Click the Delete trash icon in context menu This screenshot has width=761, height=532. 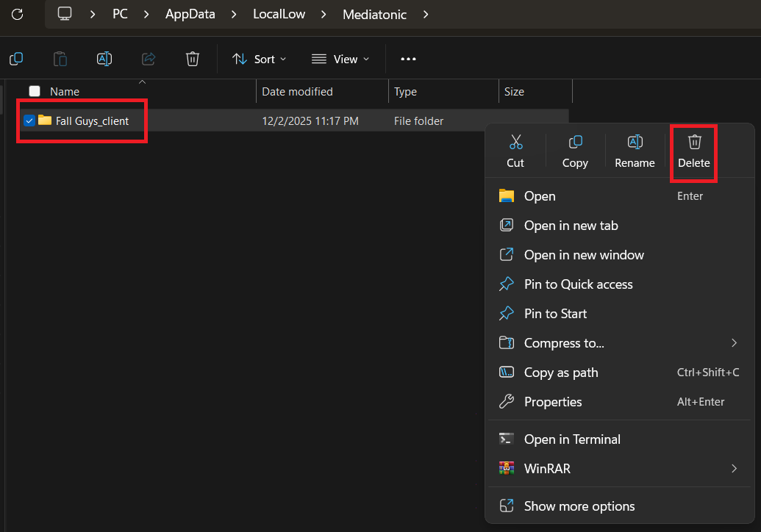(x=694, y=143)
